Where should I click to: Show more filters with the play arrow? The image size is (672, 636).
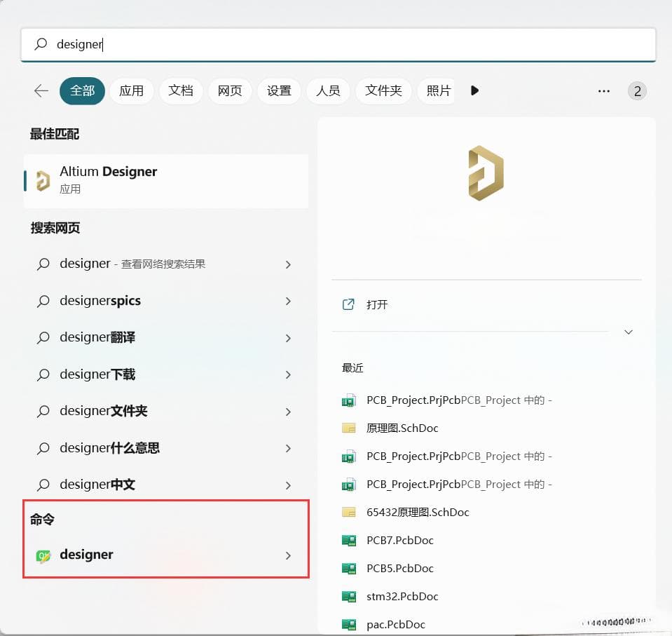coord(474,90)
